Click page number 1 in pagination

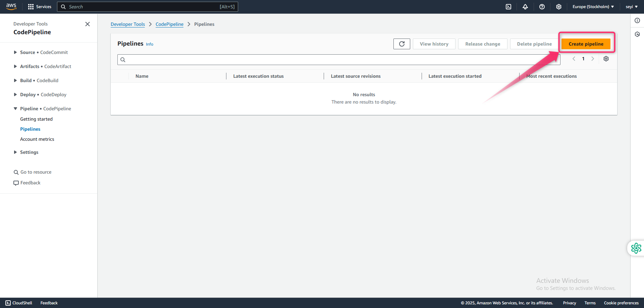pyautogui.click(x=583, y=59)
